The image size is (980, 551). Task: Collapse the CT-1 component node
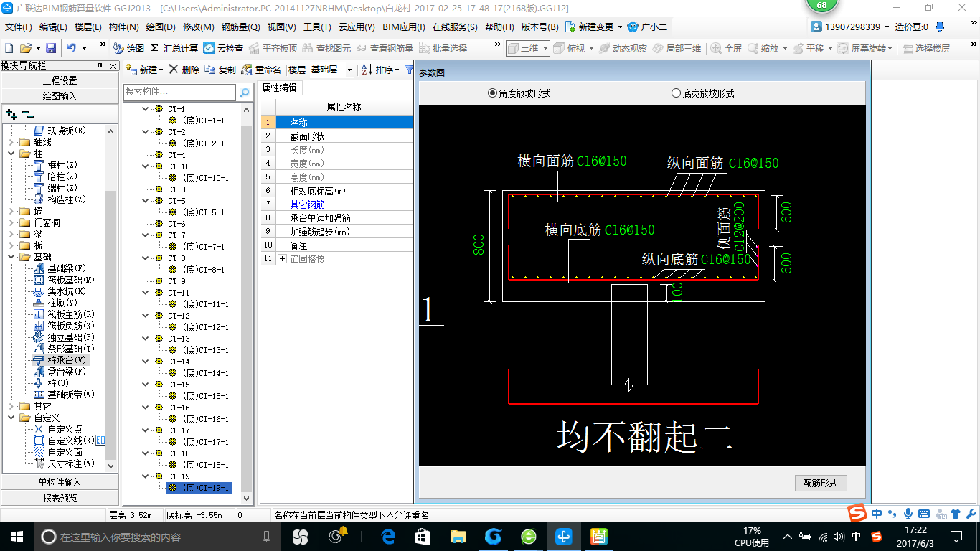[x=145, y=109]
